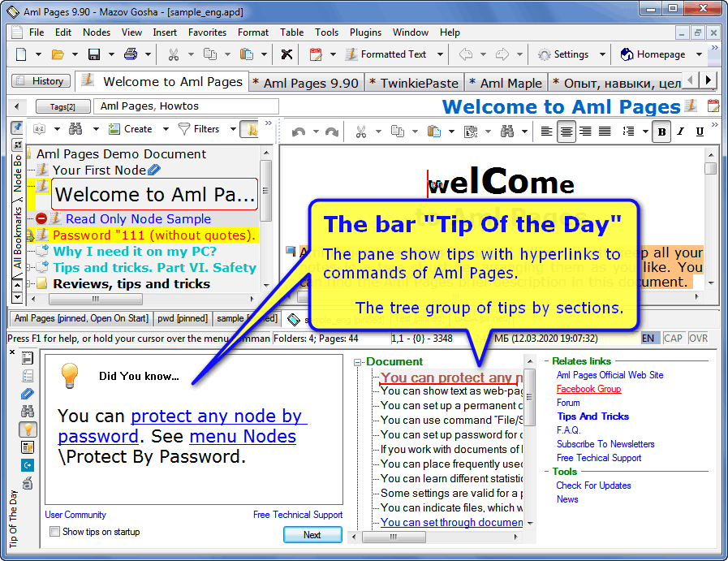The image size is (728, 561).
Task: Switch to the TwinkiePaste tab
Action: tap(414, 83)
